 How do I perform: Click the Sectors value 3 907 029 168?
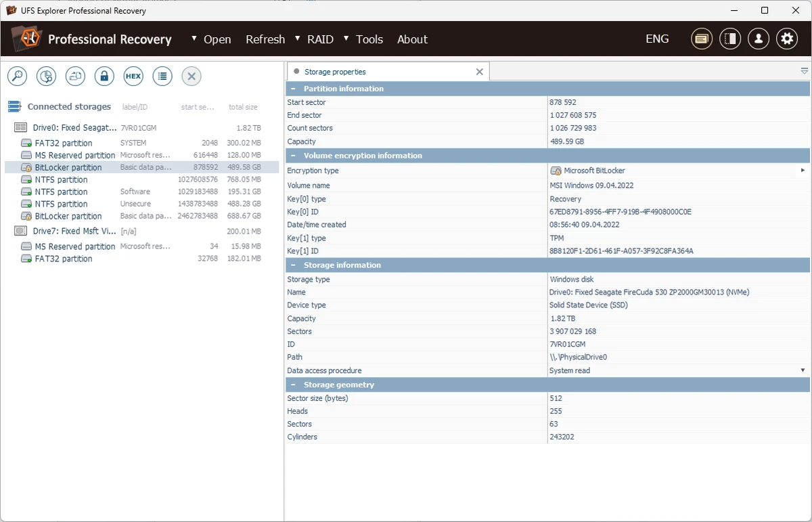572,332
